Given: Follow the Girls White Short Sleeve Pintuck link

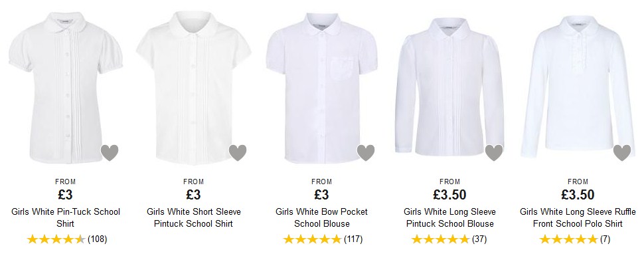Looking at the screenshot, I should (193, 218).
